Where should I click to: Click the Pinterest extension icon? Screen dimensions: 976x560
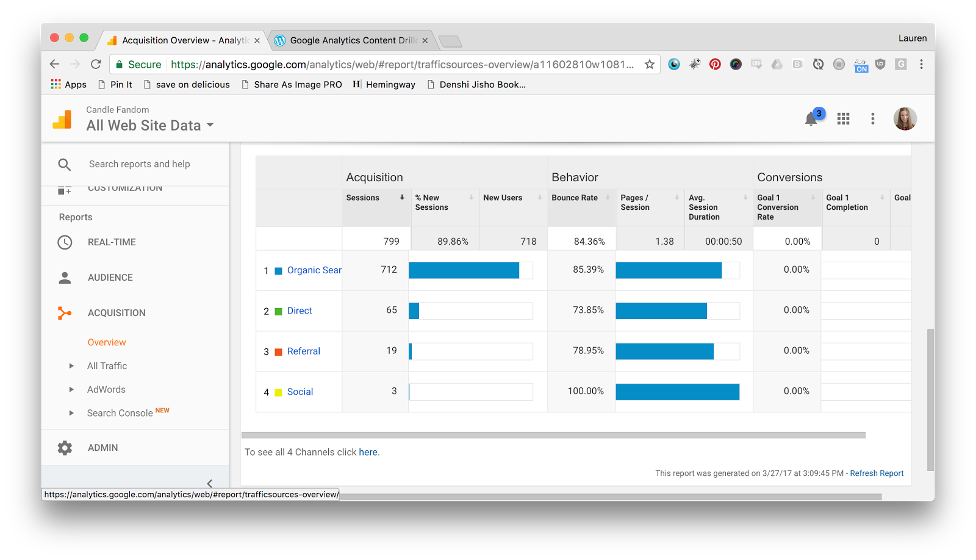click(x=715, y=65)
